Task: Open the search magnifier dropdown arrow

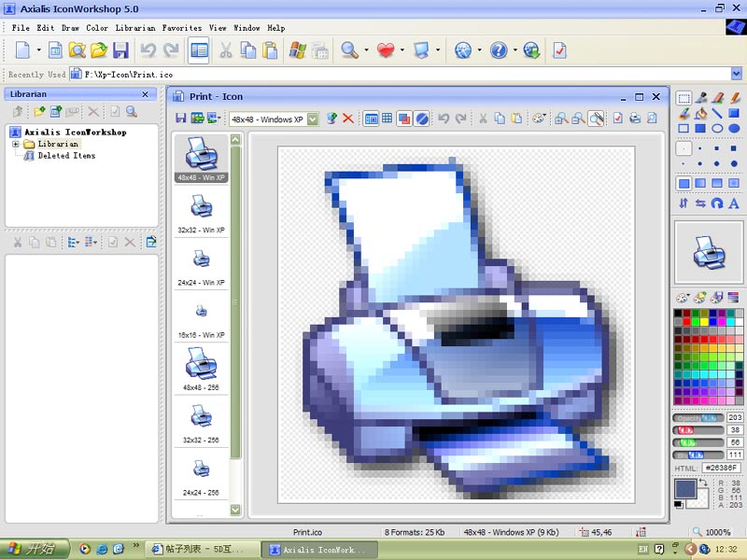Action: [366, 50]
